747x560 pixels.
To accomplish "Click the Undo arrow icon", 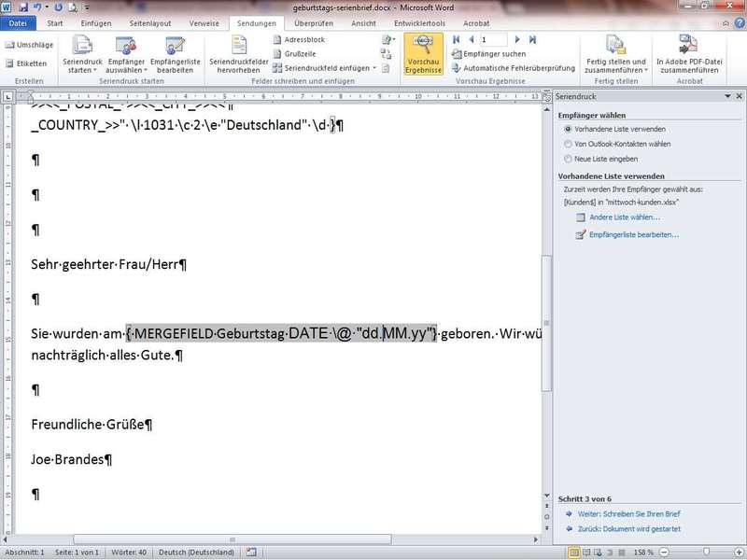I will 37,7.
